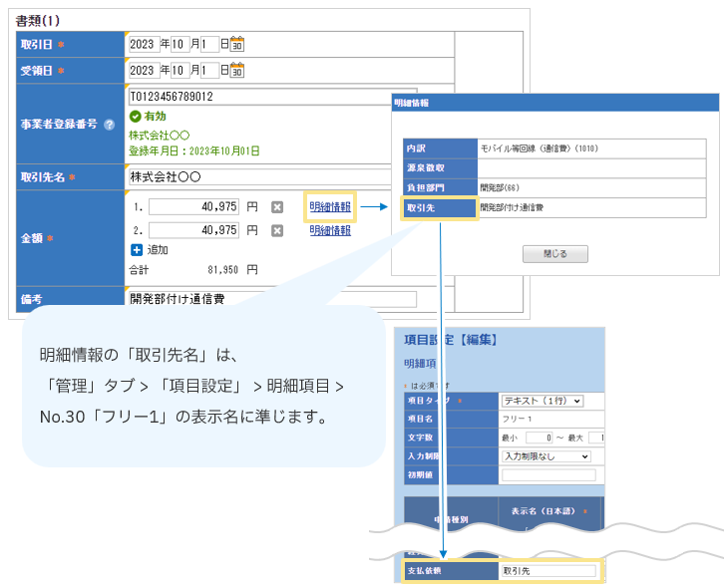
Task: Expand the 項目タイプ dropdown showing テキスト（1行）
Action: pos(543,401)
